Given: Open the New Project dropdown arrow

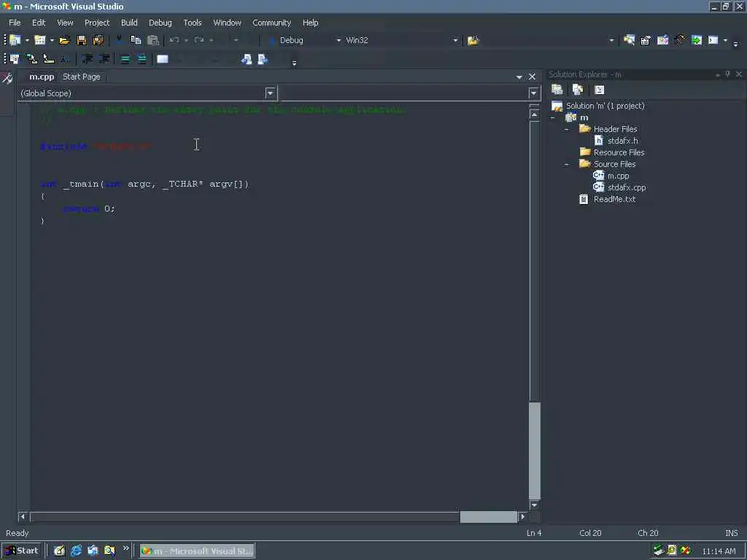Looking at the screenshot, I should pyautogui.click(x=27, y=41).
